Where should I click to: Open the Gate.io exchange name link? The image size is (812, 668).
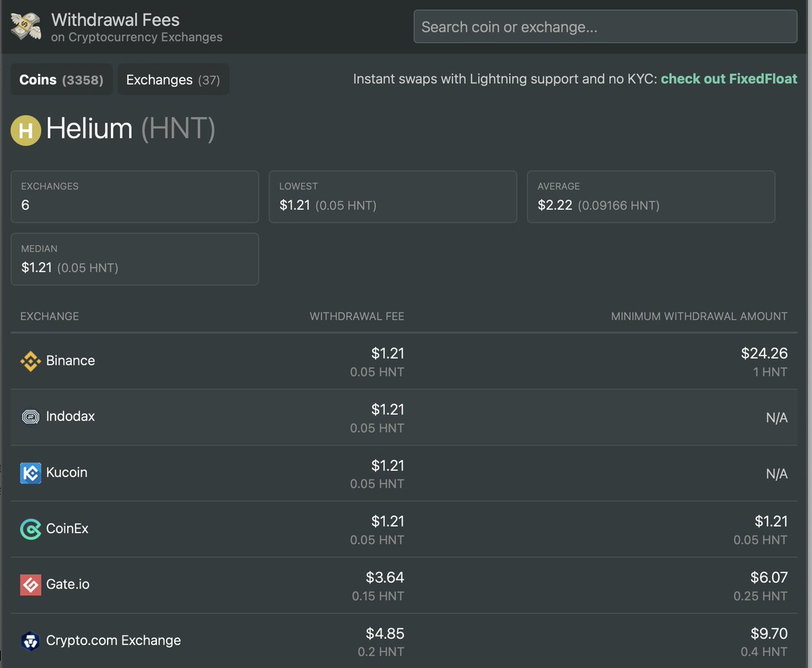click(x=68, y=584)
